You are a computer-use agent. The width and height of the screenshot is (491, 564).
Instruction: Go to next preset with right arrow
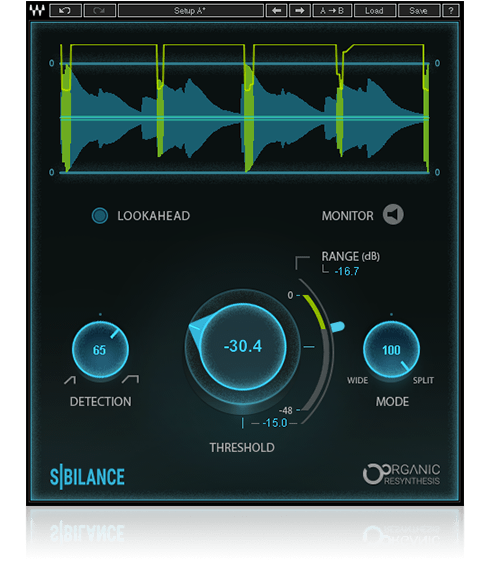click(x=300, y=10)
